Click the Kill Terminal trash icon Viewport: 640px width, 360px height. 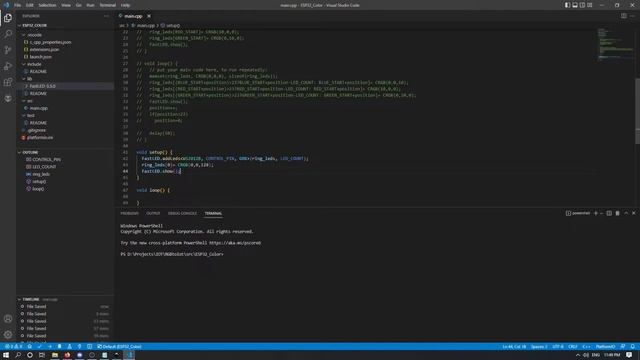tap(618, 213)
